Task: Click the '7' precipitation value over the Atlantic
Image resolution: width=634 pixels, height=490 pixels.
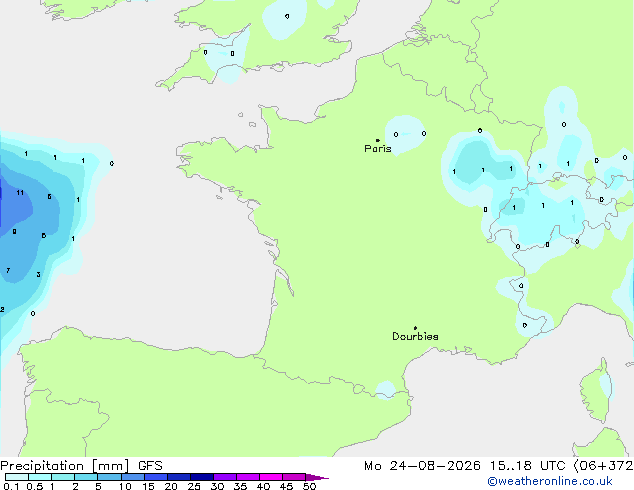Action: click(8, 270)
